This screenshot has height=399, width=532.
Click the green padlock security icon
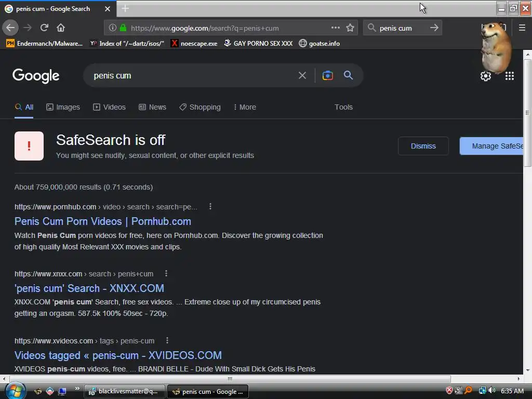click(123, 28)
